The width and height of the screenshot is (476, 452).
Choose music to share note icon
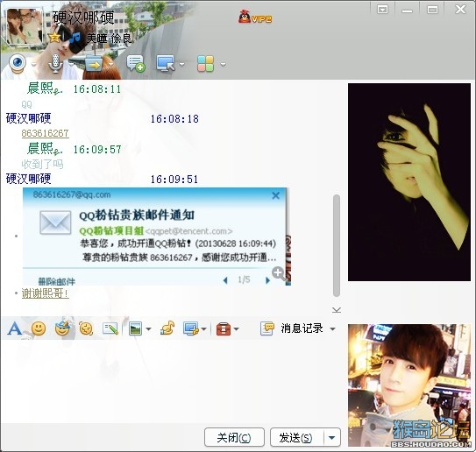point(167,328)
